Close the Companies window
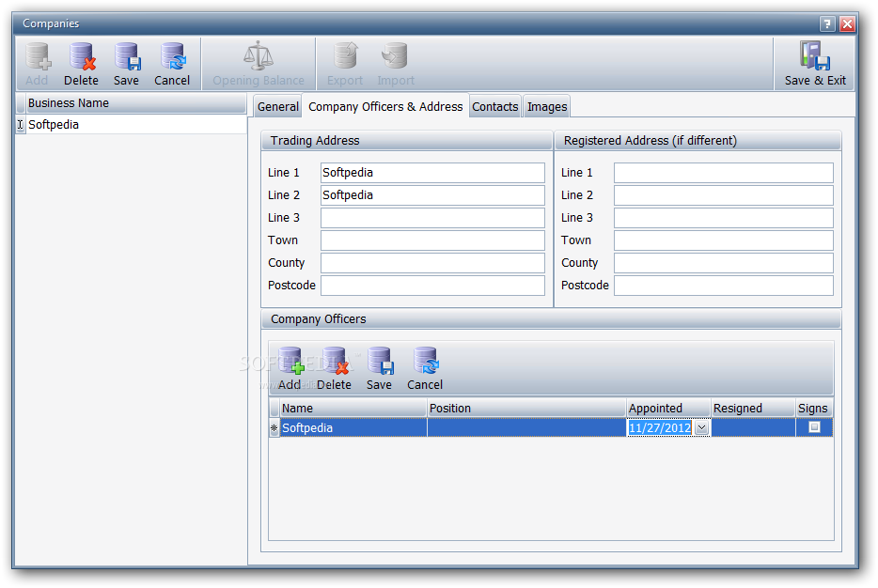The width and height of the screenshot is (878, 588). [x=847, y=23]
